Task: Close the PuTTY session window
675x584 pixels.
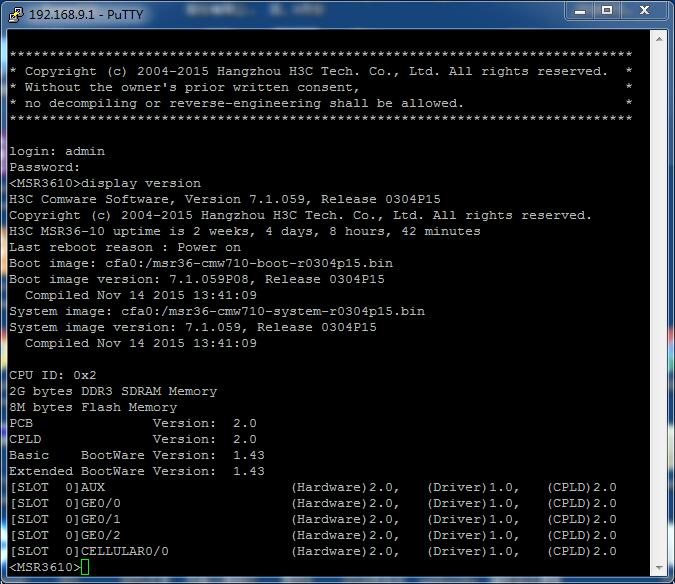Action: point(644,10)
